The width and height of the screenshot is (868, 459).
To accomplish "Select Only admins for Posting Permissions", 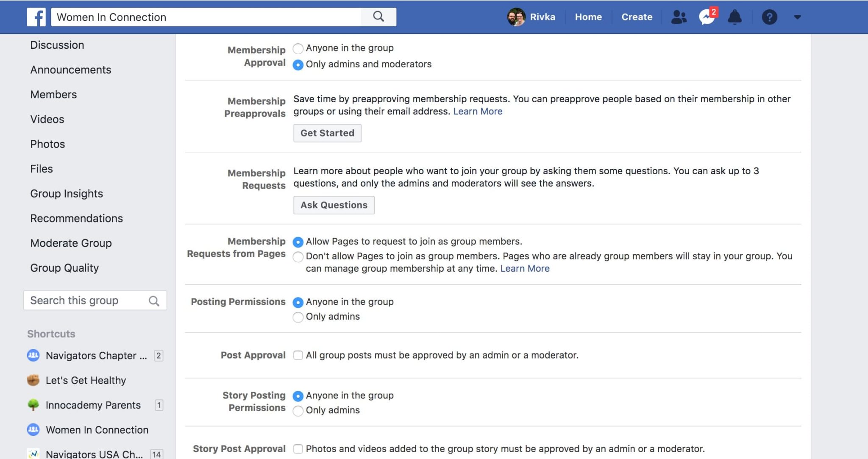I will 298,317.
